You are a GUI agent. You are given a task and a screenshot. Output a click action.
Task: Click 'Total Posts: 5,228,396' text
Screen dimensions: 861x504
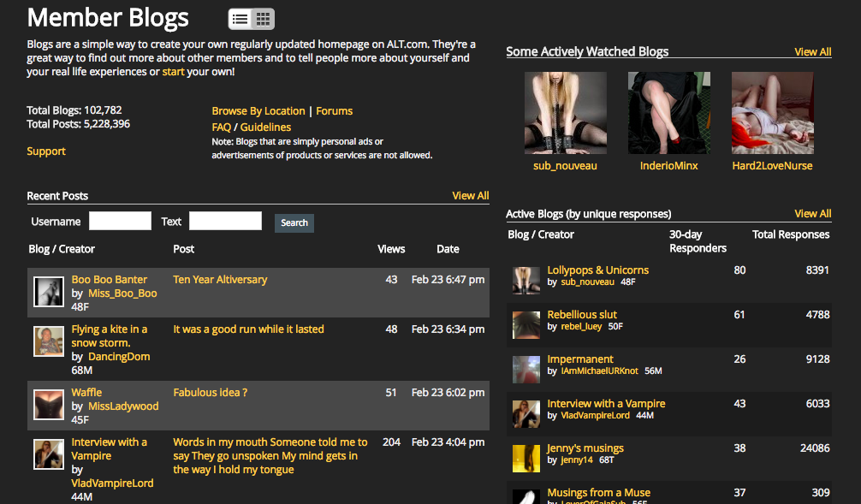click(79, 124)
